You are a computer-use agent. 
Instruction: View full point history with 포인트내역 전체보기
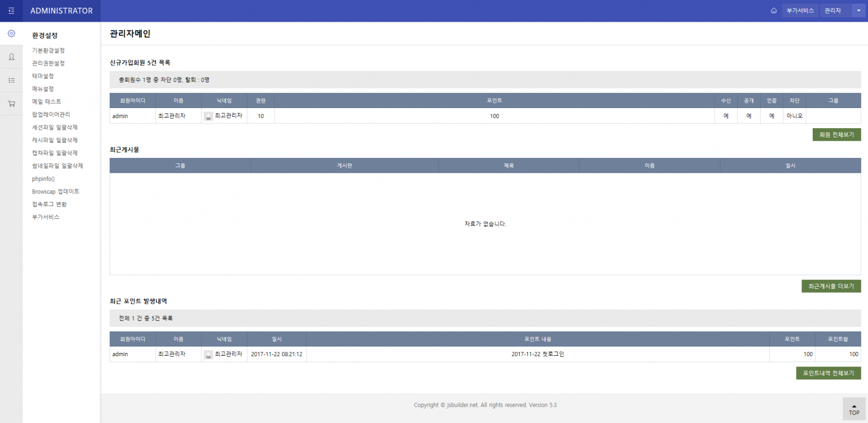point(828,373)
